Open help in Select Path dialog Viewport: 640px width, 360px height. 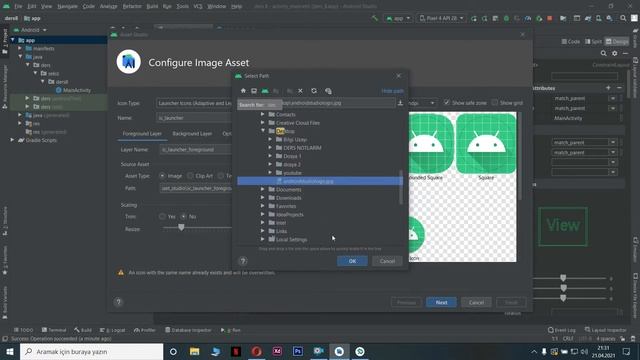click(x=243, y=261)
